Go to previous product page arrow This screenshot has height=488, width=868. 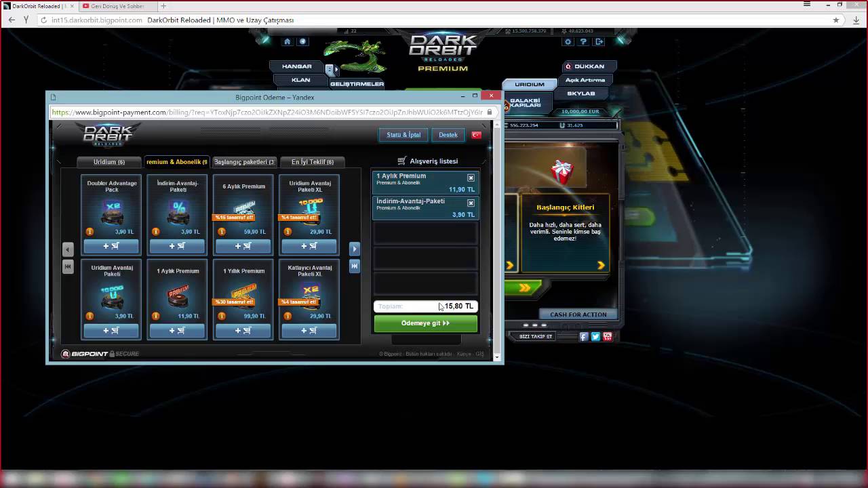pyautogui.click(x=68, y=249)
